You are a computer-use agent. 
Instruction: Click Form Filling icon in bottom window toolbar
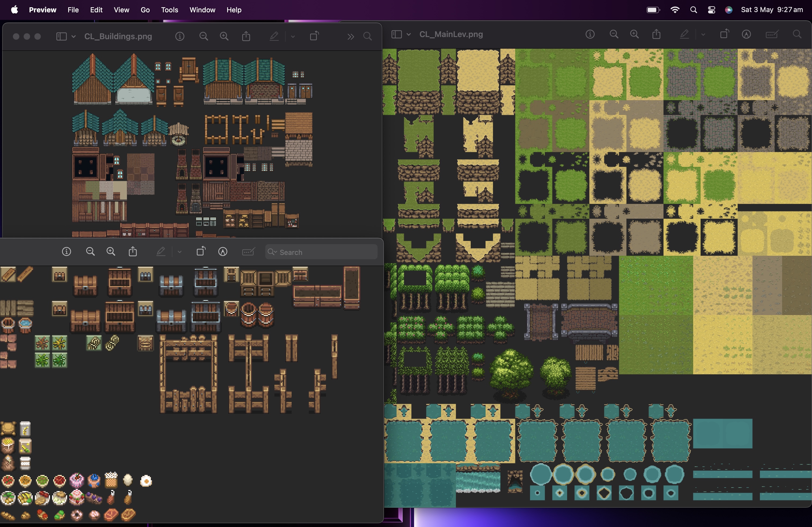248,252
